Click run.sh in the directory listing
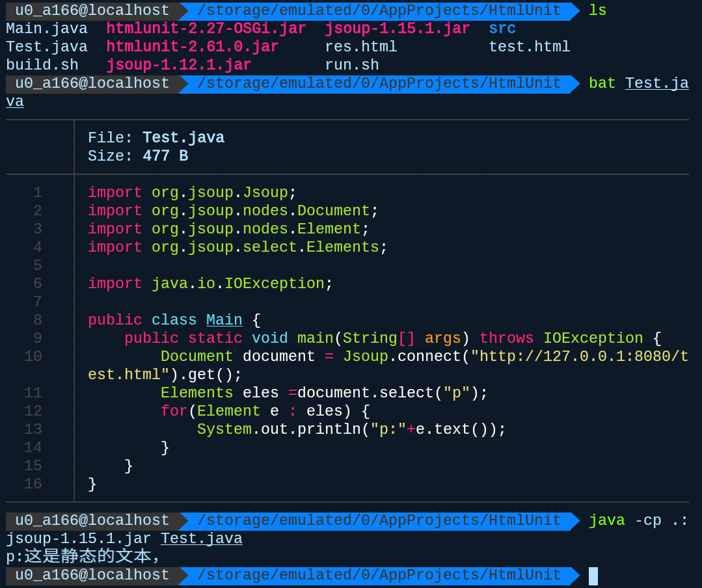Image resolution: width=702 pixels, height=588 pixels. [351, 65]
